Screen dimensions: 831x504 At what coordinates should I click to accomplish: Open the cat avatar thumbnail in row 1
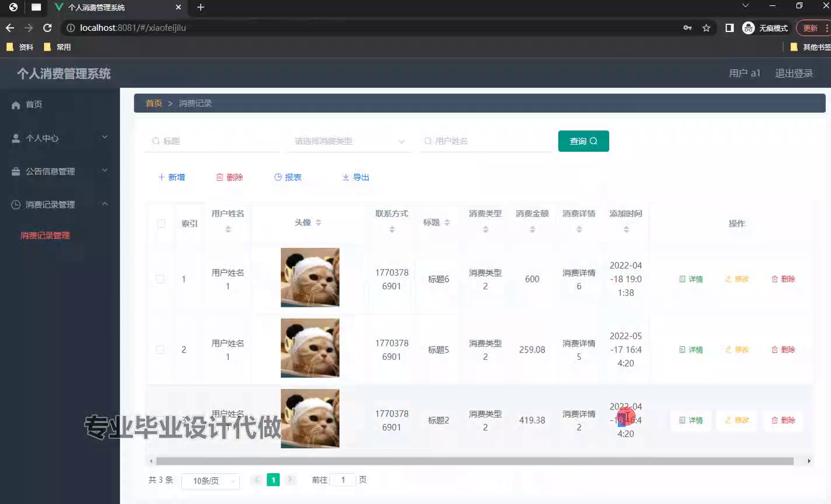coord(310,278)
